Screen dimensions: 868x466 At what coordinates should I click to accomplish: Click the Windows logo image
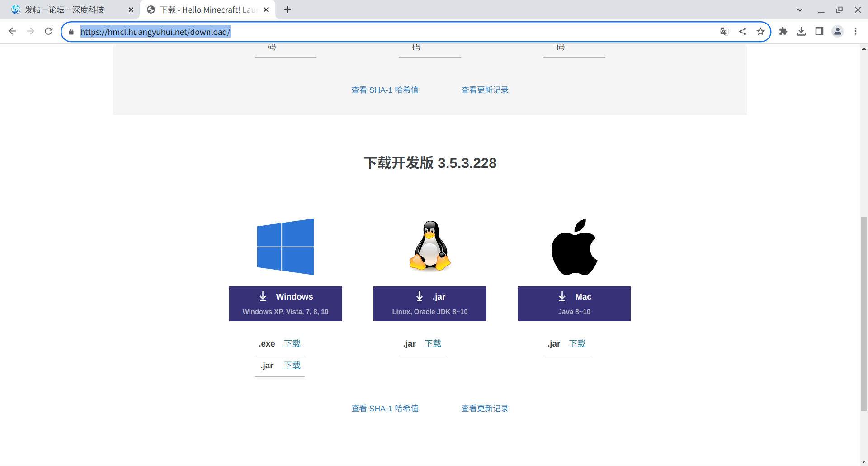pyautogui.click(x=285, y=247)
